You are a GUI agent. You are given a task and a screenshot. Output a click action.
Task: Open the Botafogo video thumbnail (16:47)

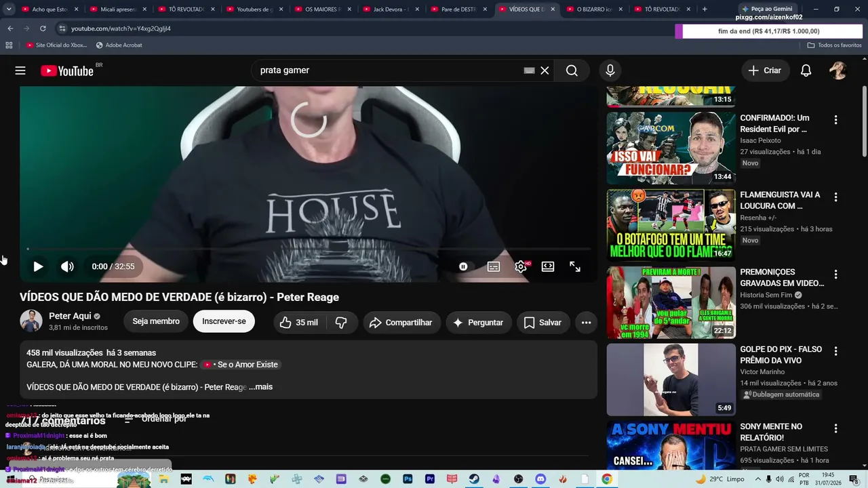pyautogui.click(x=671, y=225)
